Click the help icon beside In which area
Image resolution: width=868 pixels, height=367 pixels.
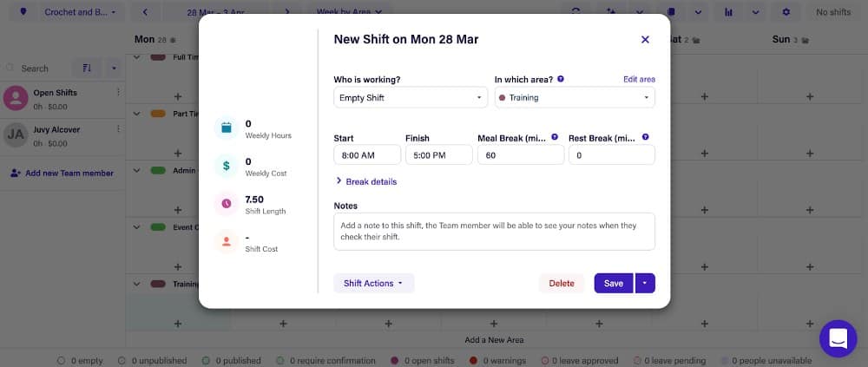561,79
